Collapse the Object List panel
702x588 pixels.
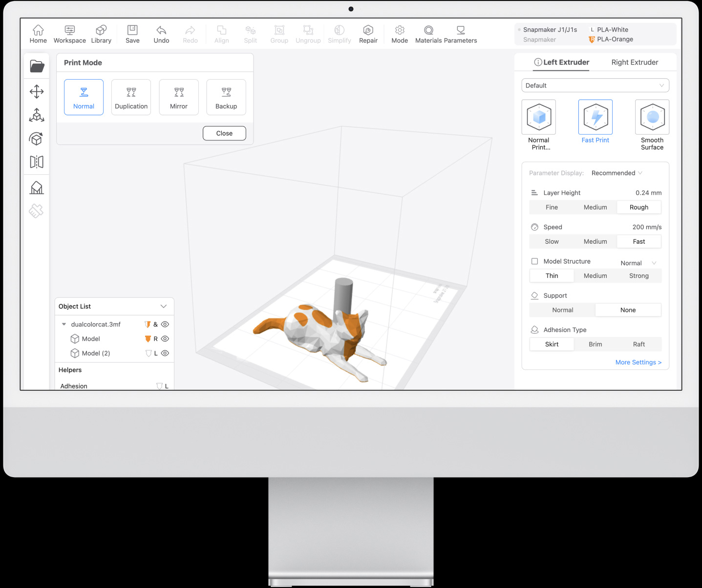pos(164,306)
